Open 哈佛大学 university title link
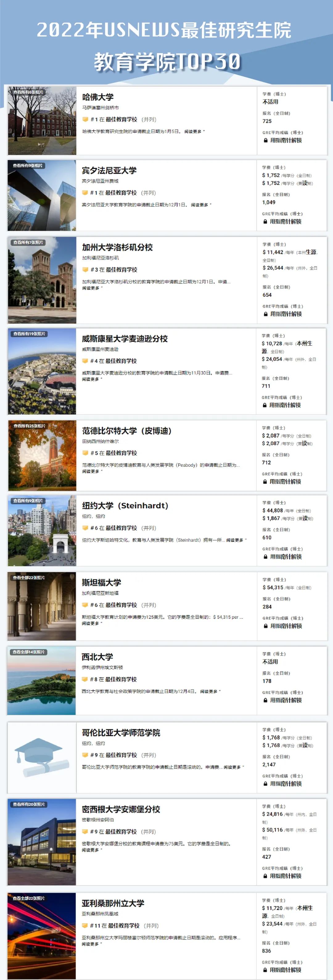Image resolution: width=333 pixels, height=980 pixels. 98,97
